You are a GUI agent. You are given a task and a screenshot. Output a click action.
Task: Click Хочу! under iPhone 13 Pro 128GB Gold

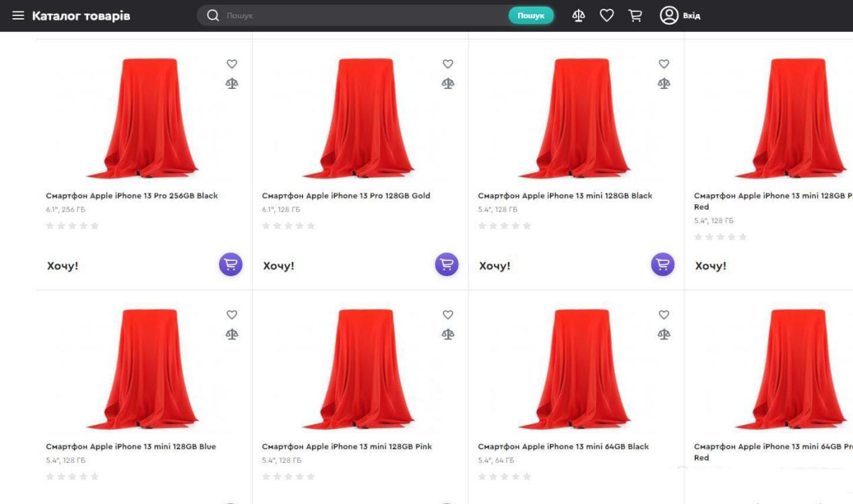pos(279,265)
